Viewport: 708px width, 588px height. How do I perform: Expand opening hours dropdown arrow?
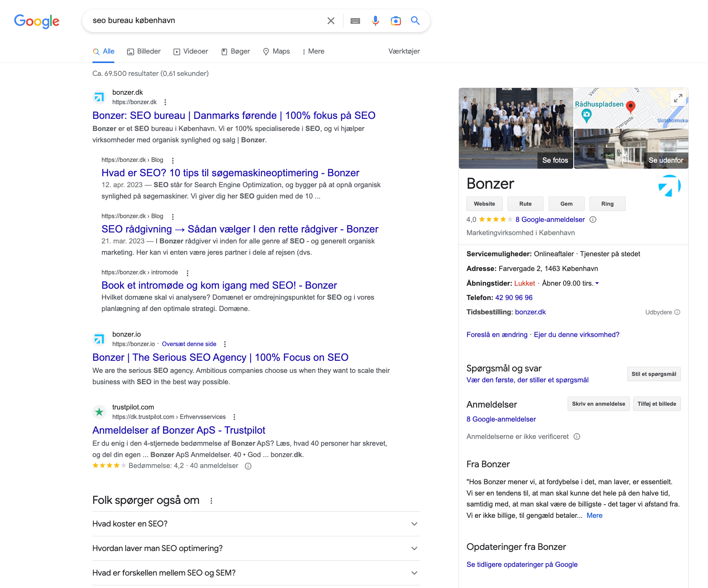tap(597, 283)
